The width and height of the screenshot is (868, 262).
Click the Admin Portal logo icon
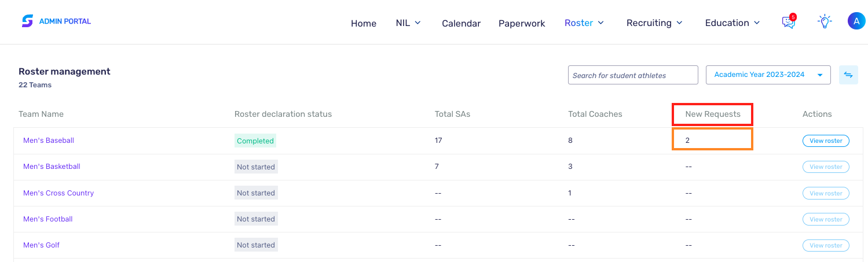[x=27, y=21]
